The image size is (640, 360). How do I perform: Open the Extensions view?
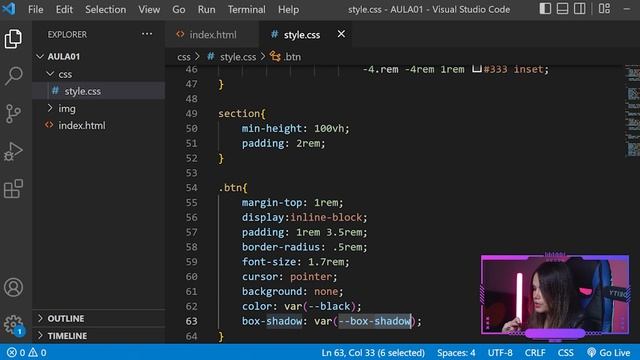click(x=13, y=189)
